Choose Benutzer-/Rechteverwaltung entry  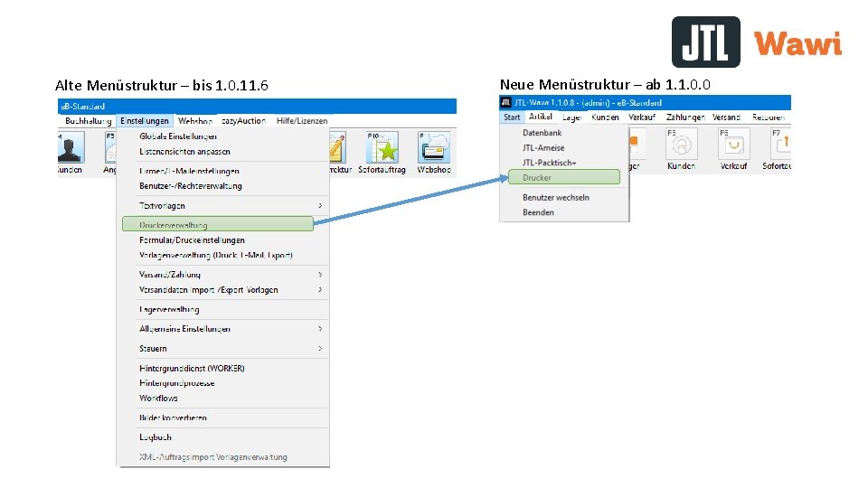(x=191, y=186)
